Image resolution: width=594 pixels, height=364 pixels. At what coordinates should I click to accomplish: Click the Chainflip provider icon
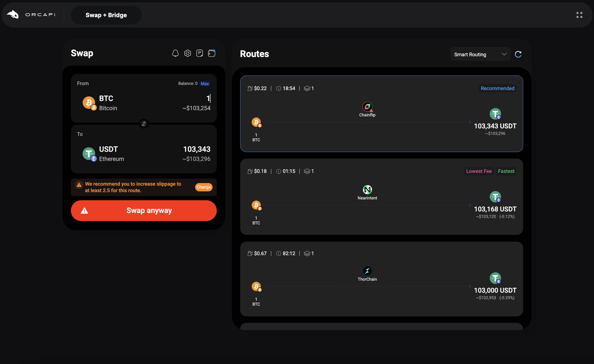click(367, 107)
